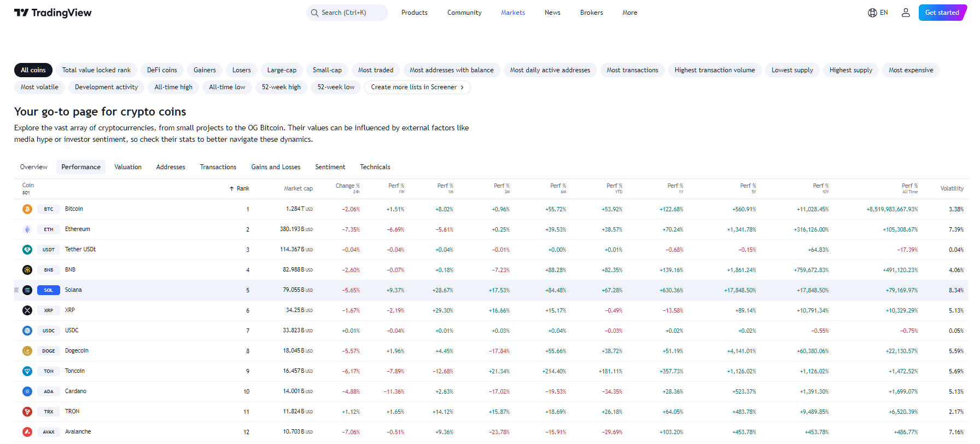Click the Tether USDt coin icon

coord(27,250)
